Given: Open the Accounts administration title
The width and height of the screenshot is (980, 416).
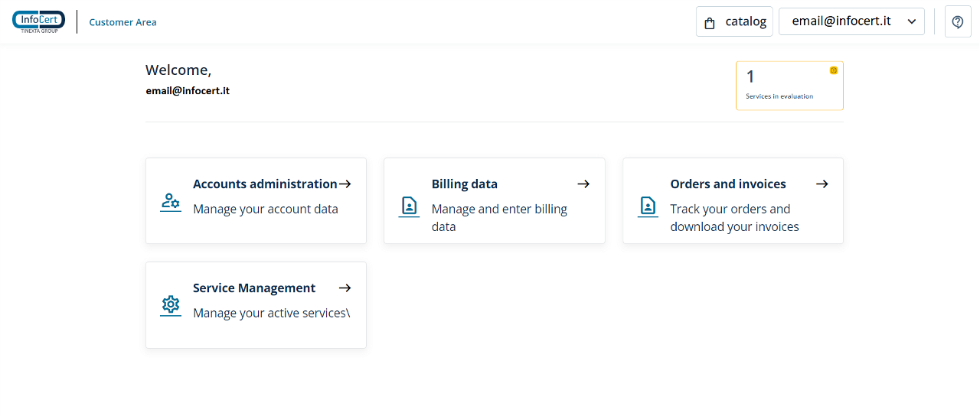Looking at the screenshot, I should coord(265,184).
